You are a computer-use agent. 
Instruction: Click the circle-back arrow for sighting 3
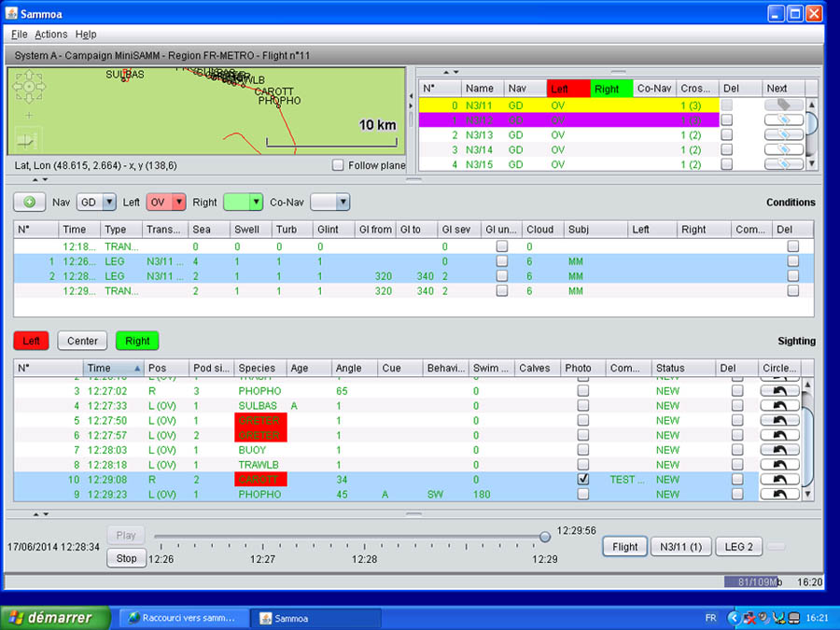(x=780, y=391)
